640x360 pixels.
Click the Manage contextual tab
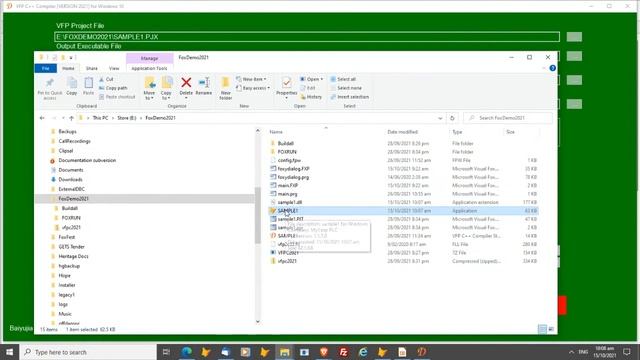coord(149,58)
